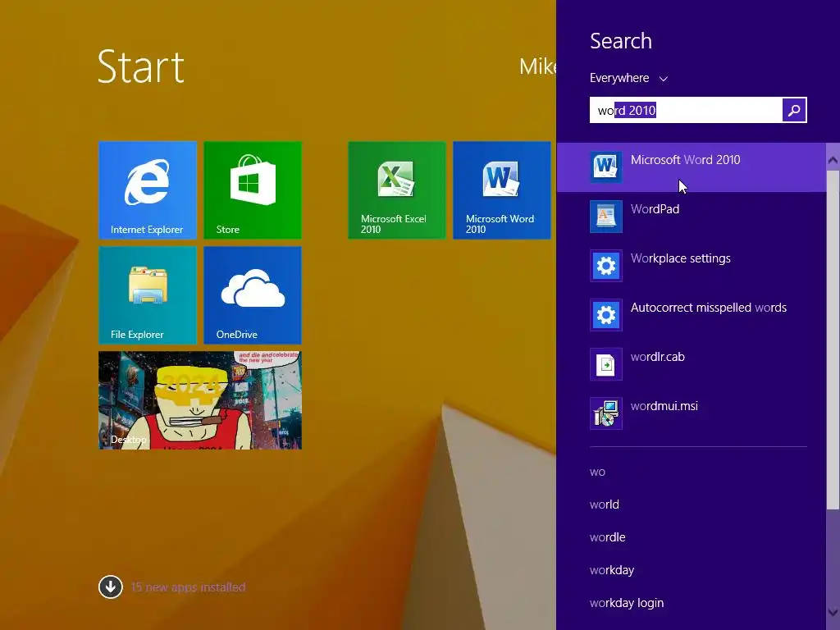Click the gear icon for Autocorrect misspelled words

click(x=606, y=314)
